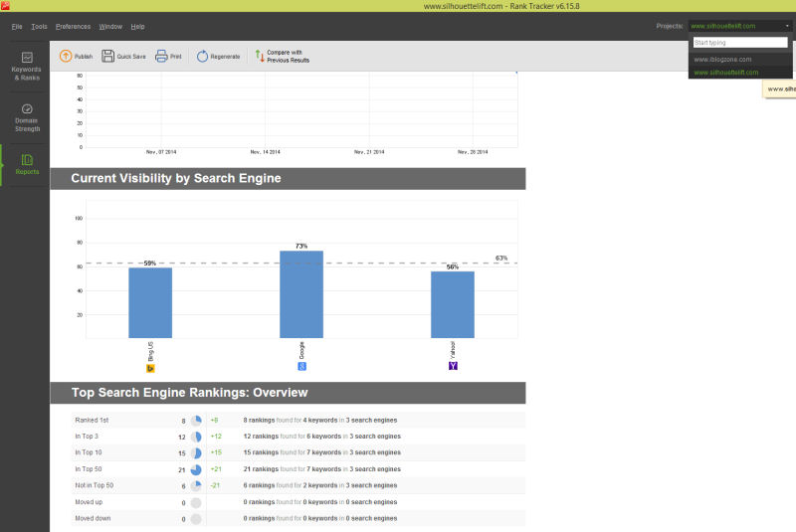Click the Moved up row label
Viewport: 796px width, 532px height.
pyautogui.click(x=89, y=502)
